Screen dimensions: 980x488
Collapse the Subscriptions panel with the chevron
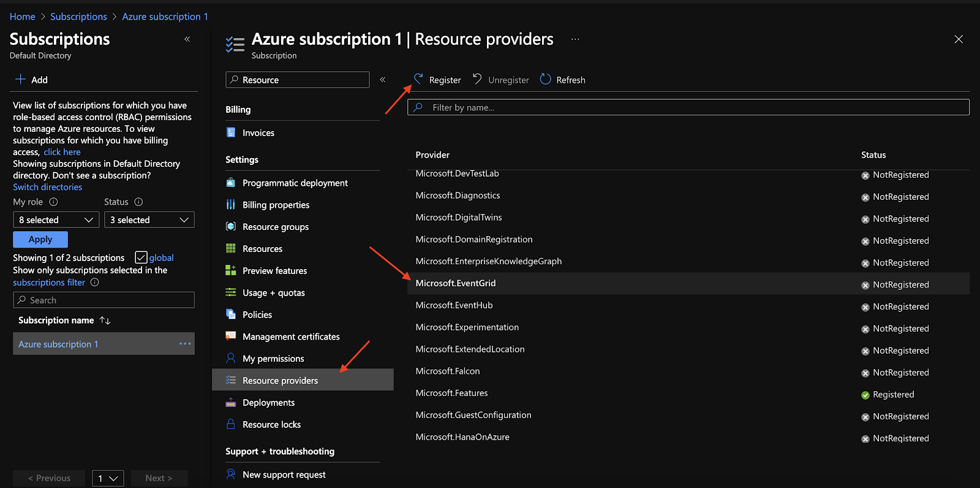(187, 39)
